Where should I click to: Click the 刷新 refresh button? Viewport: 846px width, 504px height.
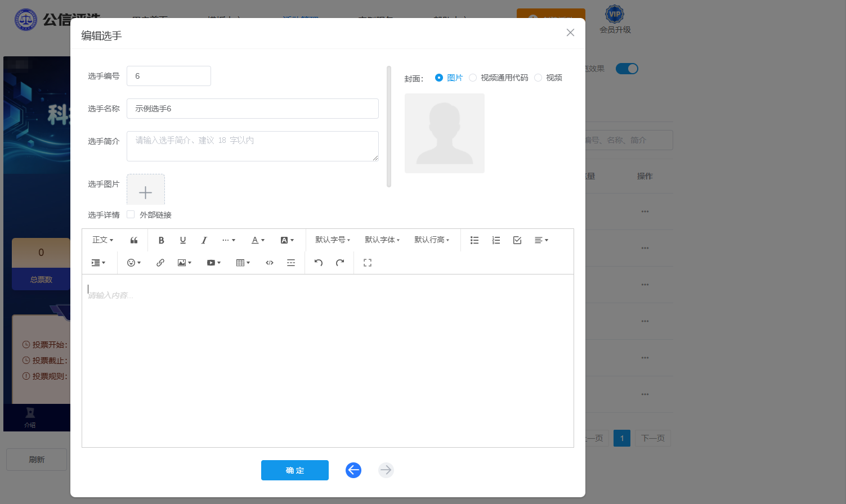pyautogui.click(x=37, y=460)
